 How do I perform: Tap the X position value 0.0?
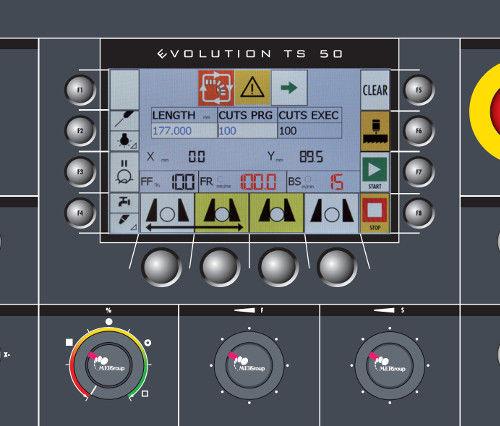tap(197, 156)
